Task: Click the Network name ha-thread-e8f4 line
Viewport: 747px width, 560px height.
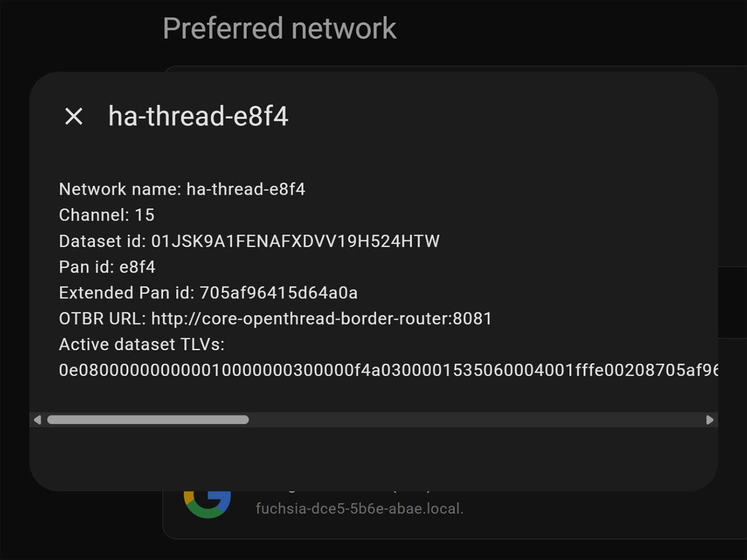Action: (x=182, y=189)
